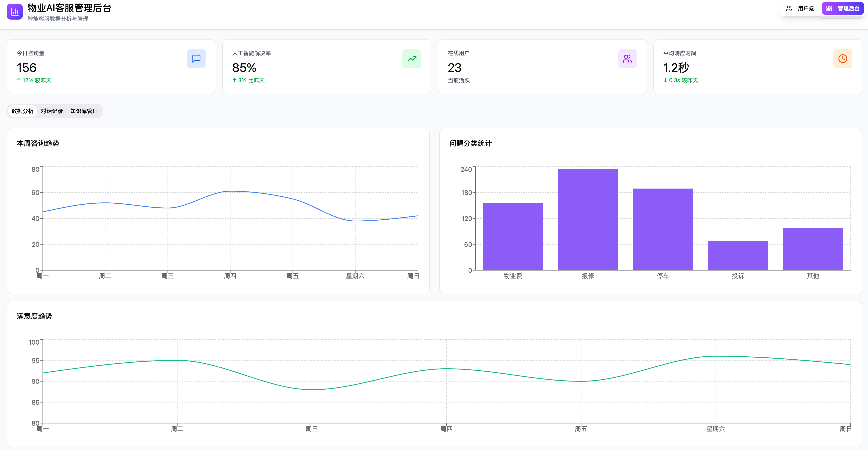Click the 投诉 bar in 问题分类统计
This screenshot has height=450, width=868.
point(738,256)
